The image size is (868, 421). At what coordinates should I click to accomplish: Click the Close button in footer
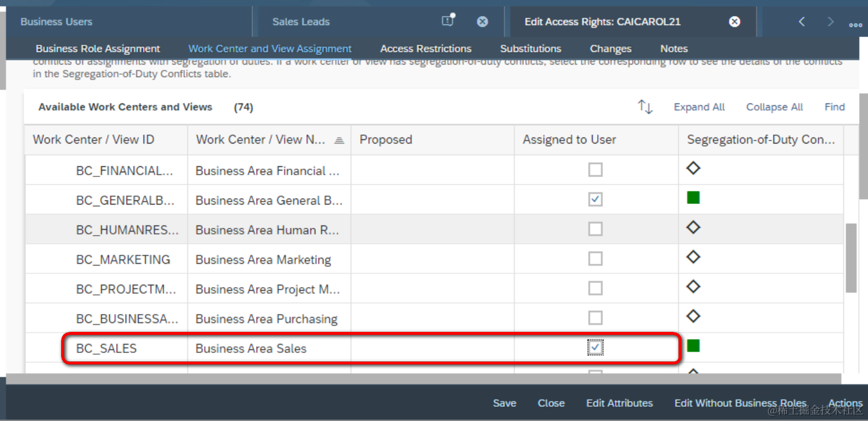coord(551,403)
